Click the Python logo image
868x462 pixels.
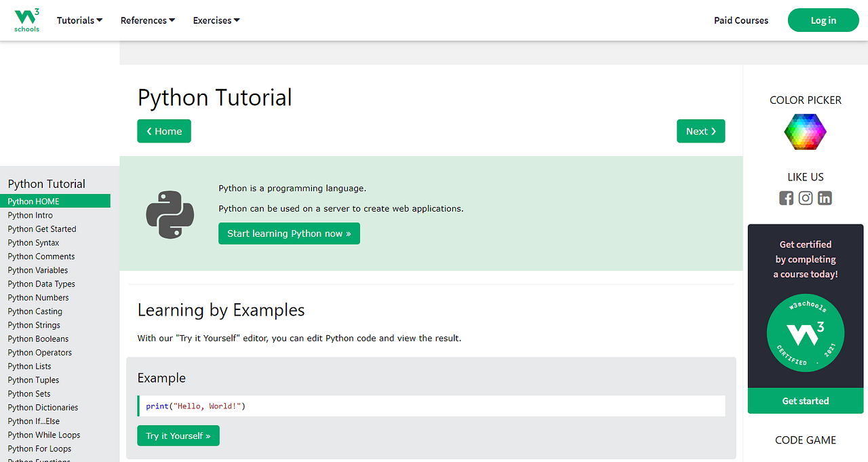[170, 214]
